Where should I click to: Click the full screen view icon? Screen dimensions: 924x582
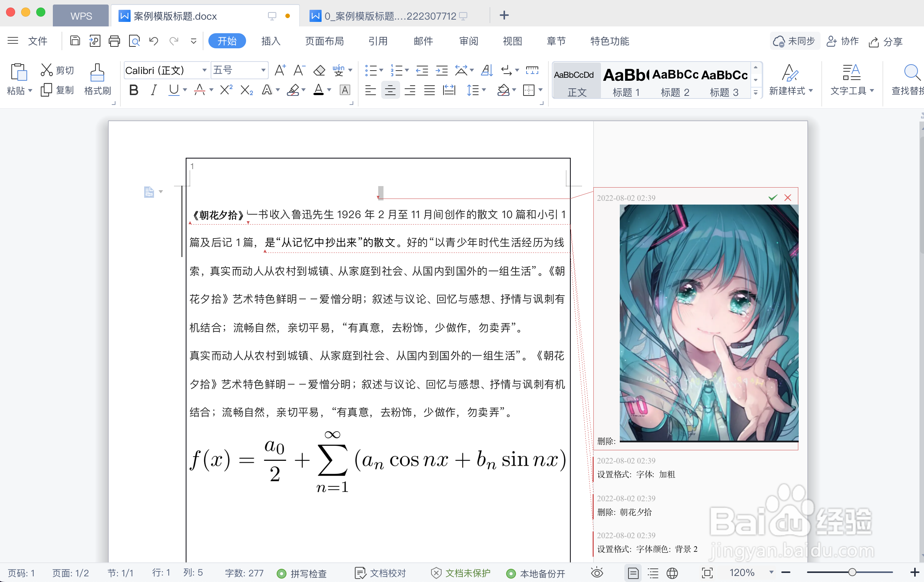pos(707,573)
